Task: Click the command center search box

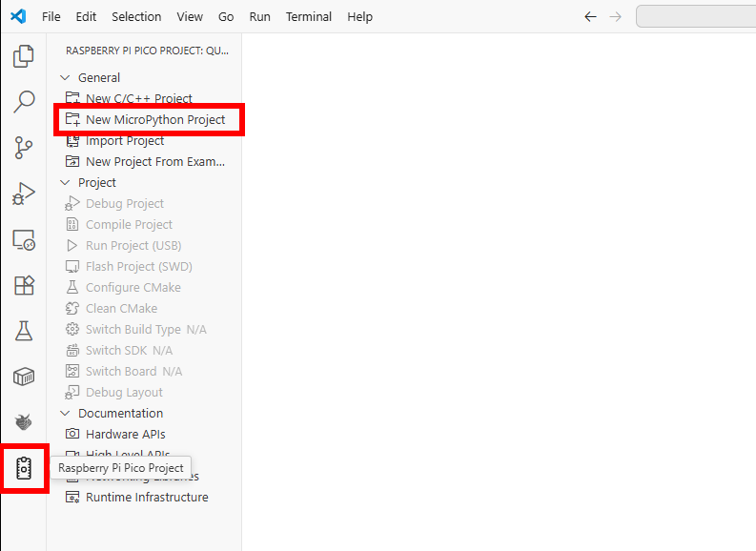Action: 696,17
